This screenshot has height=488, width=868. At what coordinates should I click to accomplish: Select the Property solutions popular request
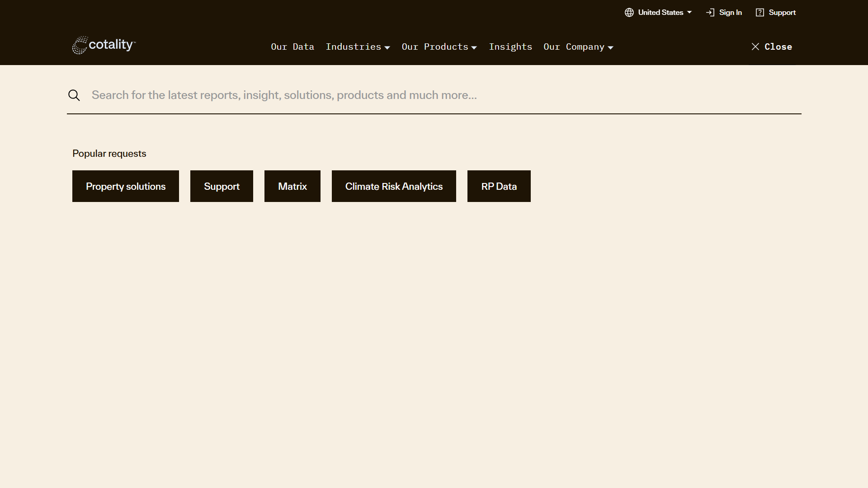(125, 186)
